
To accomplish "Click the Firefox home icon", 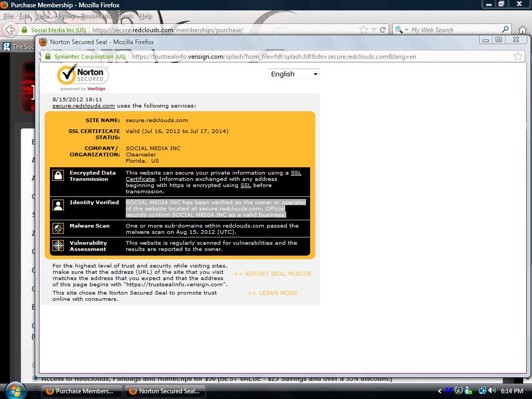I will pos(522,30).
